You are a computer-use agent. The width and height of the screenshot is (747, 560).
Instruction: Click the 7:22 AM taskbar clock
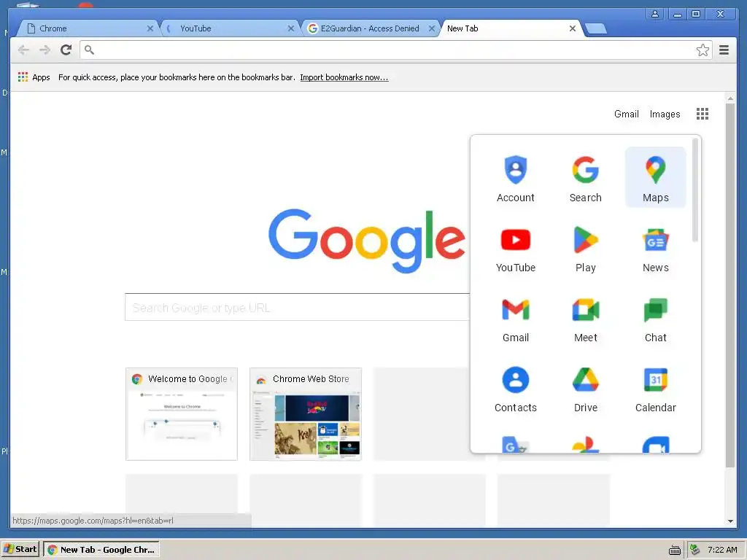[x=722, y=550]
